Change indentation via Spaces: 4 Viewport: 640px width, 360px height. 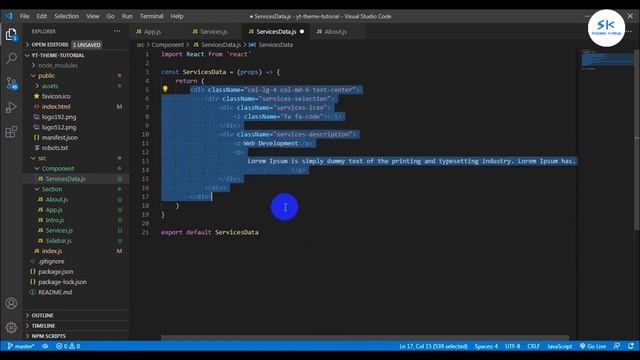pos(486,346)
